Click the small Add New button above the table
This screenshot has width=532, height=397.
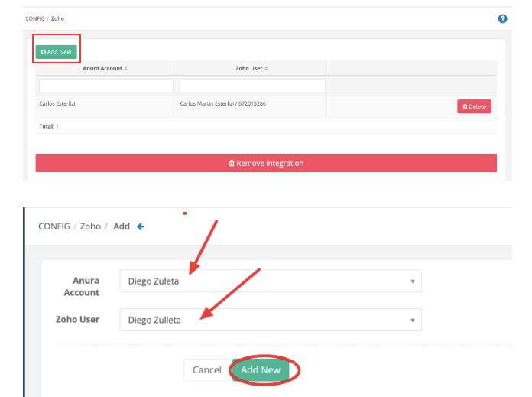tap(57, 52)
